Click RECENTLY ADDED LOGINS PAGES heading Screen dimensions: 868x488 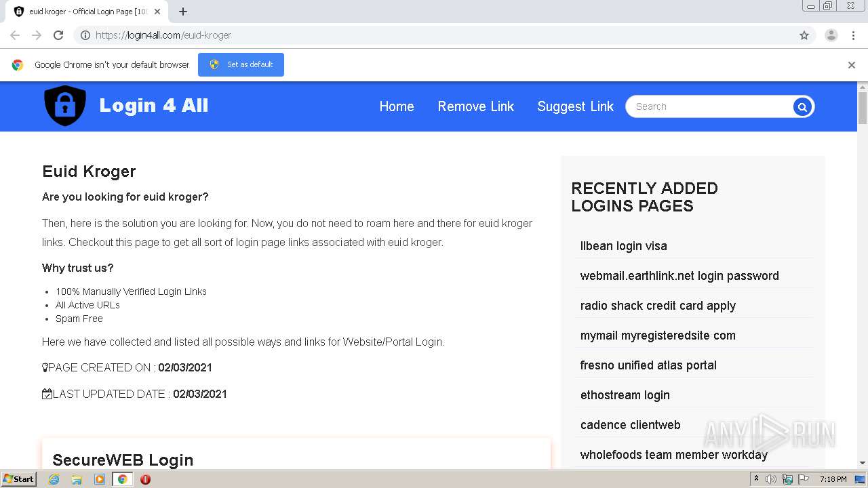click(644, 197)
